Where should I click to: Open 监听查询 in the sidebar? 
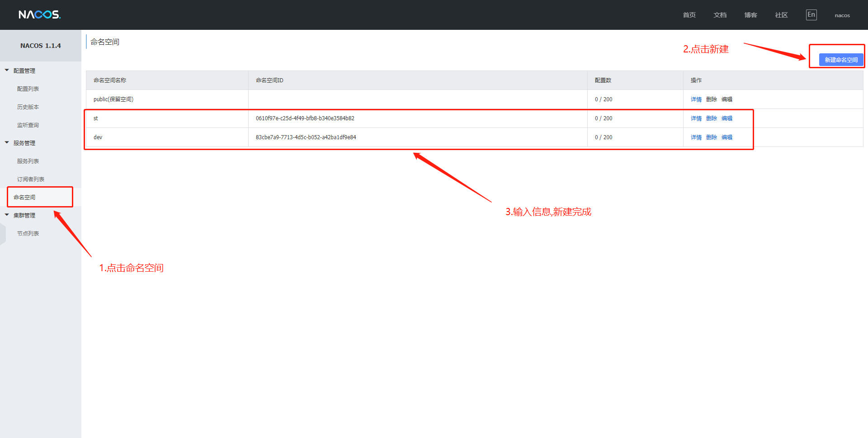pos(28,125)
